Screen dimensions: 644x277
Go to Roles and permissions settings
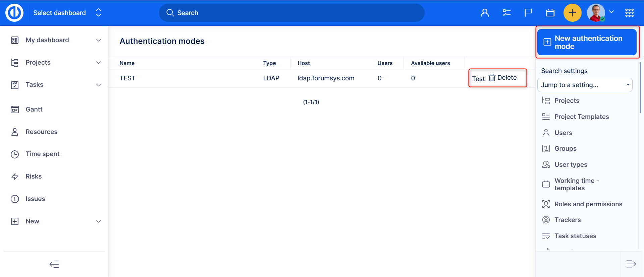click(588, 204)
